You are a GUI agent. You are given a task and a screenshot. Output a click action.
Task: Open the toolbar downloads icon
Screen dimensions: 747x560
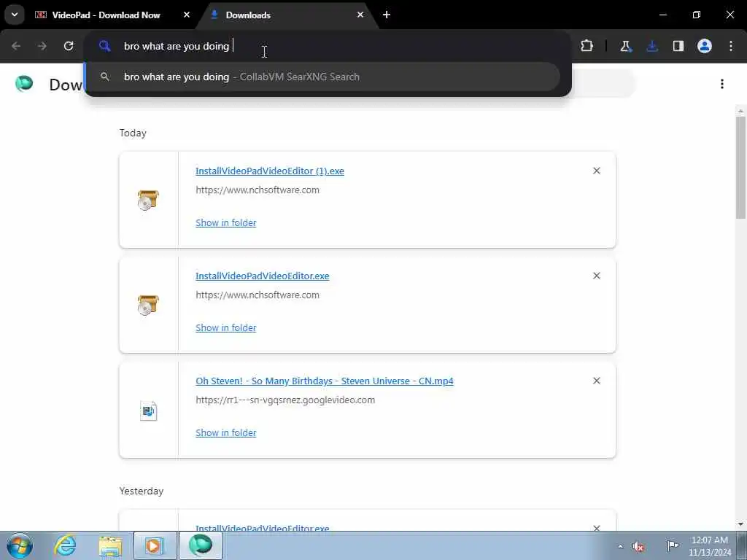[x=651, y=46]
